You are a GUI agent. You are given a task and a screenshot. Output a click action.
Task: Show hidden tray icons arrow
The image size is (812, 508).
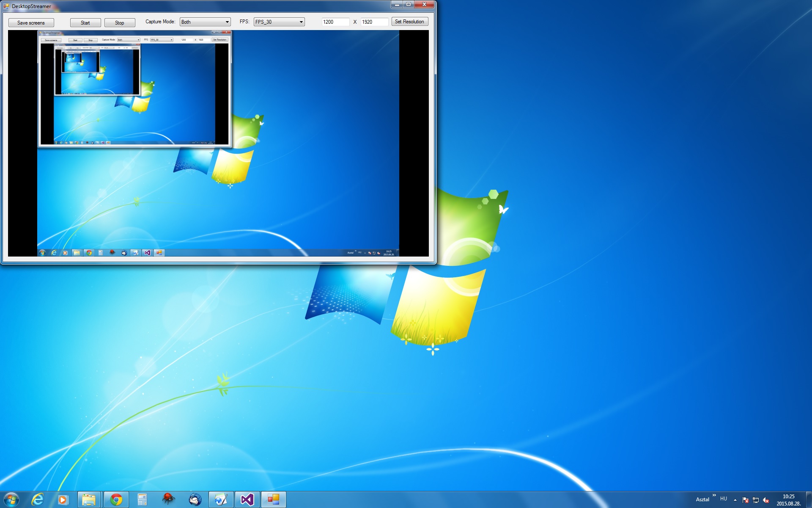pyautogui.click(x=735, y=500)
